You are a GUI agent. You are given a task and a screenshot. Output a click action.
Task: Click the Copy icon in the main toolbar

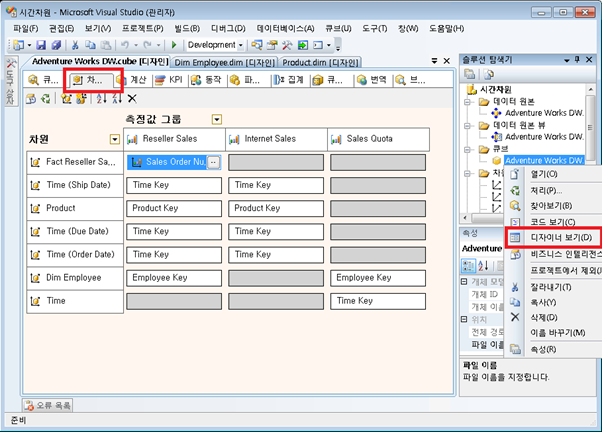pyautogui.click(x=90, y=45)
